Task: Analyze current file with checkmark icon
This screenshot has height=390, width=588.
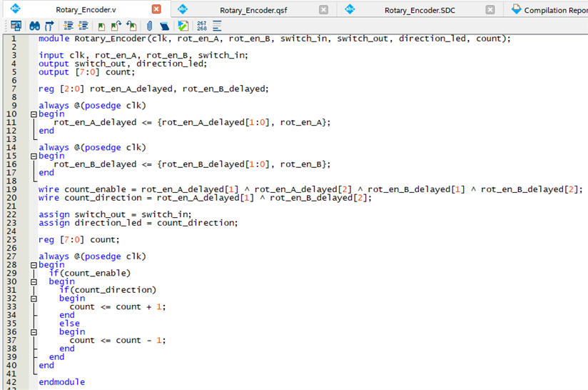Action: (183, 26)
